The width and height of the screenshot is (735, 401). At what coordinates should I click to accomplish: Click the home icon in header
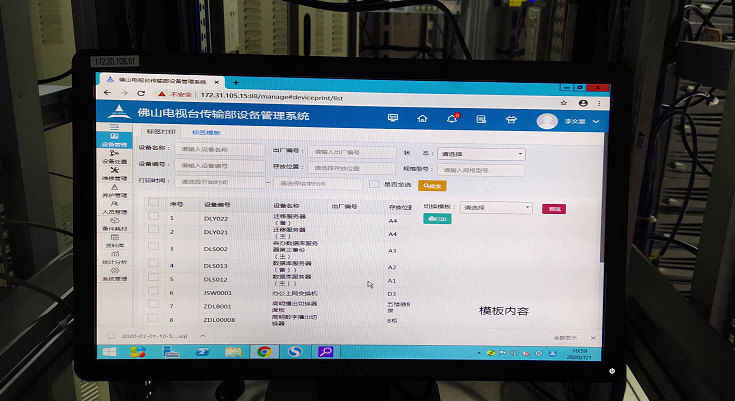(x=423, y=119)
